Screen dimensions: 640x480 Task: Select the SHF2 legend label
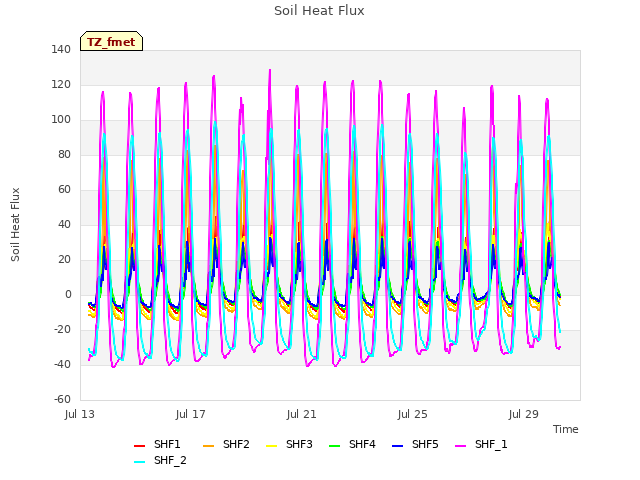pos(236,444)
